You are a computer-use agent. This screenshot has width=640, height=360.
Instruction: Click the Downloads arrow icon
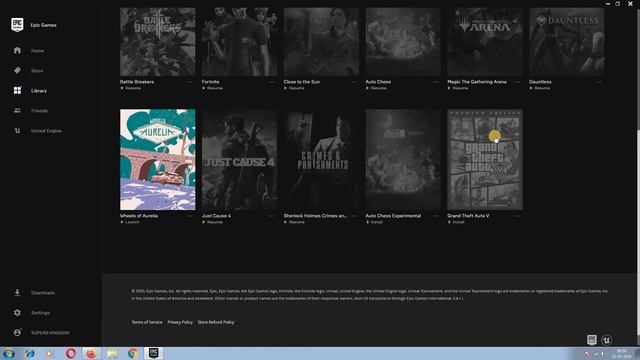pyautogui.click(x=17, y=292)
